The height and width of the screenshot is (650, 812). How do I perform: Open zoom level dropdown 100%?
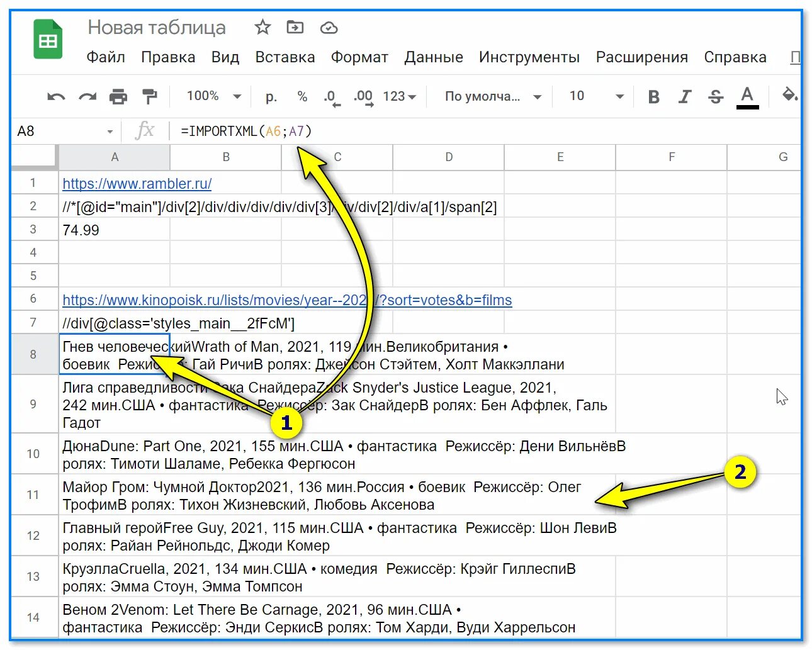214,96
